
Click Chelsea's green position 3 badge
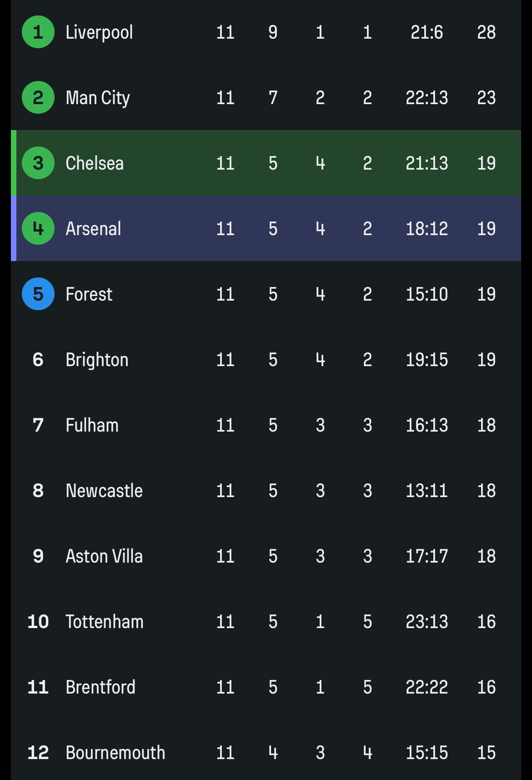point(38,163)
